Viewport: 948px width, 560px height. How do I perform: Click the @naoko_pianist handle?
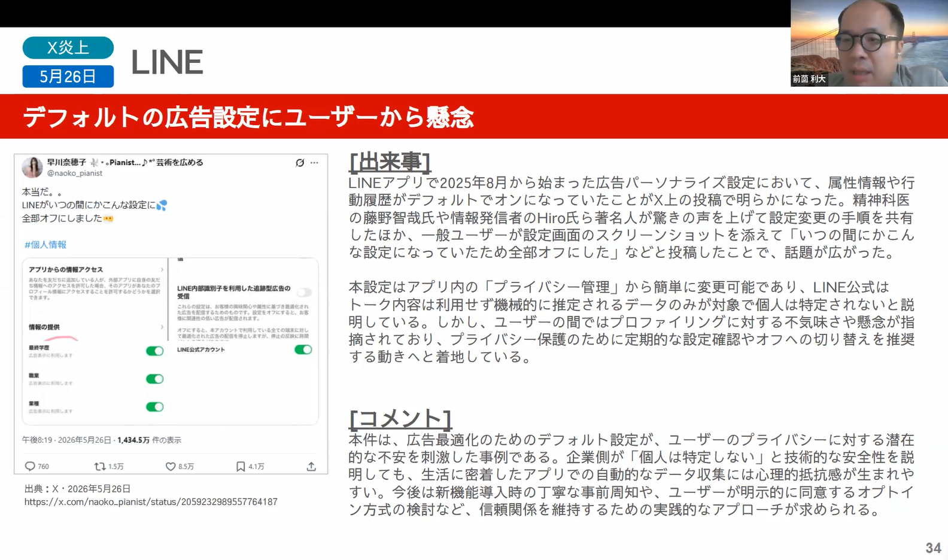click(x=75, y=173)
